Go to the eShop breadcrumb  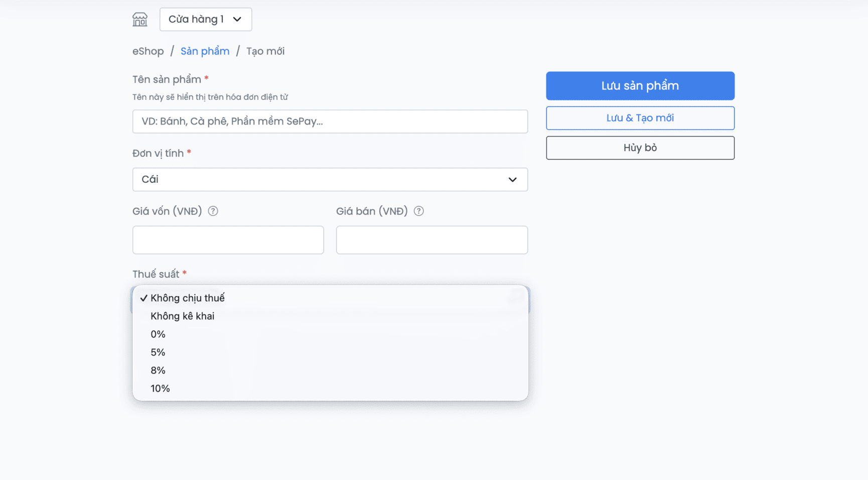[x=148, y=51]
